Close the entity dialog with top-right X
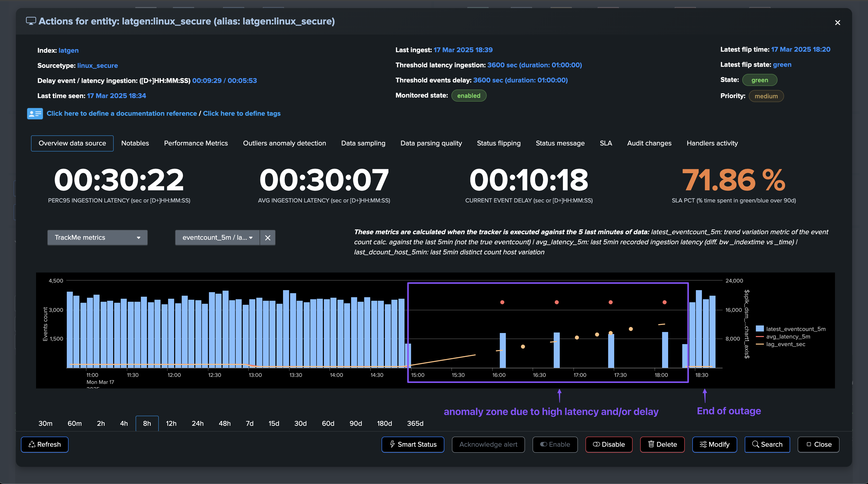 coord(837,23)
